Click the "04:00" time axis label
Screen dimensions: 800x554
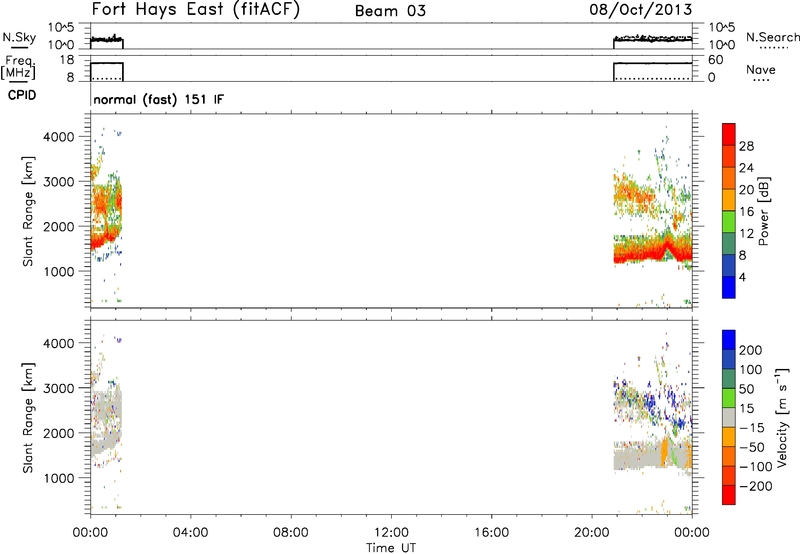click(x=190, y=533)
